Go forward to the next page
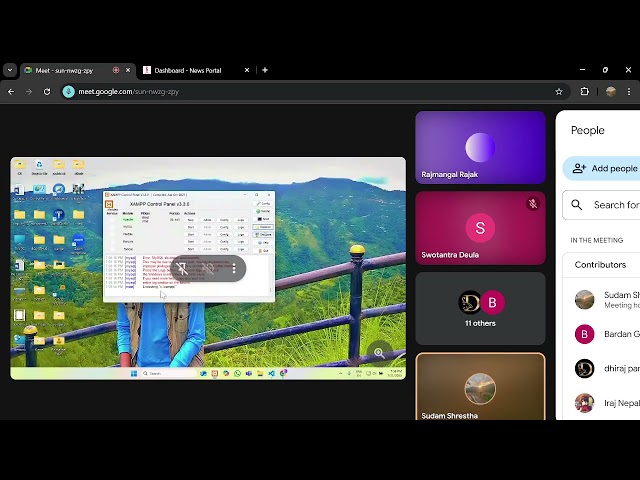This screenshot has height=480, width=640. tap(29, 92)
